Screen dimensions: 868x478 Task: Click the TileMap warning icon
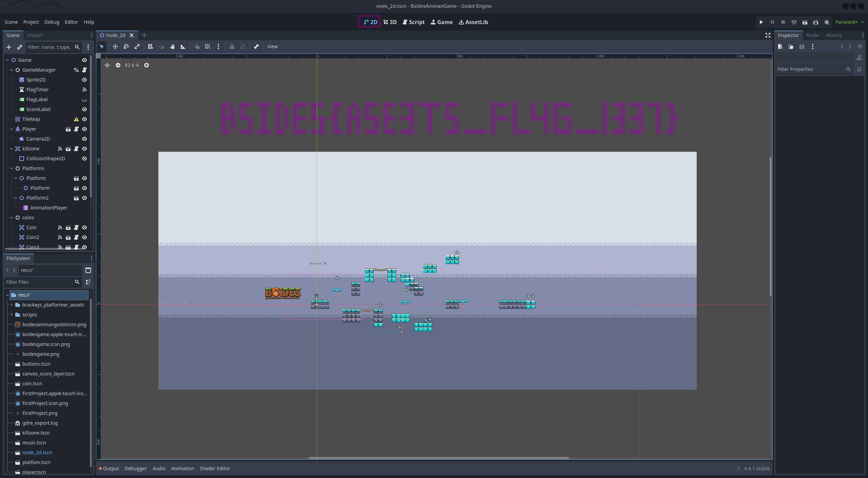76,119
